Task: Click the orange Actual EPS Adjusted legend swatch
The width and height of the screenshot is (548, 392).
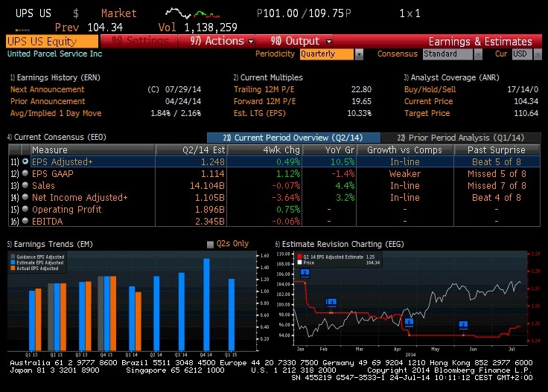Action: [13, 268]
